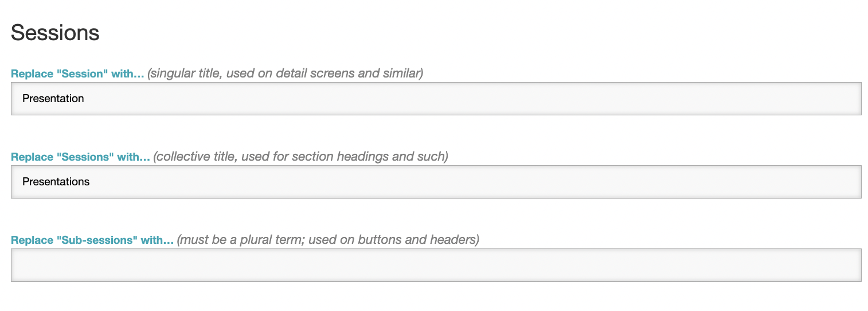This screenshot has height=311, width=868.
Task: Focus the empty Sub-sessions replacement field
Action: (436, 265)
